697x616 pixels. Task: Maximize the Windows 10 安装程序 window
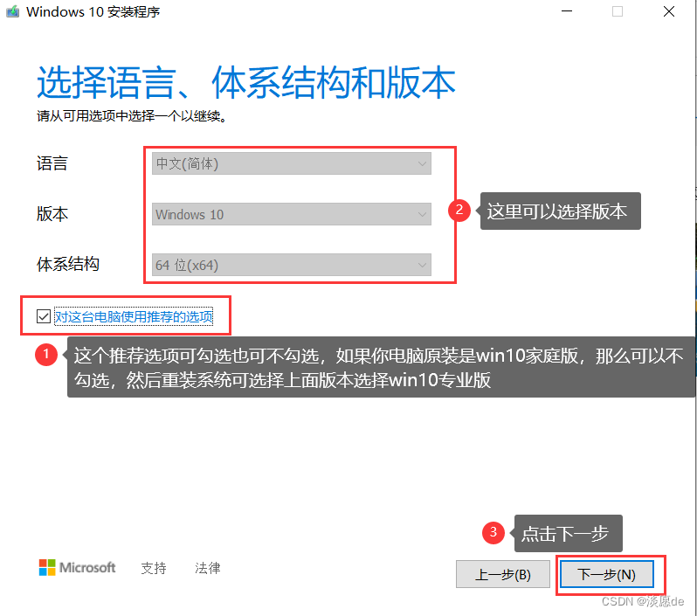[618, 11]
